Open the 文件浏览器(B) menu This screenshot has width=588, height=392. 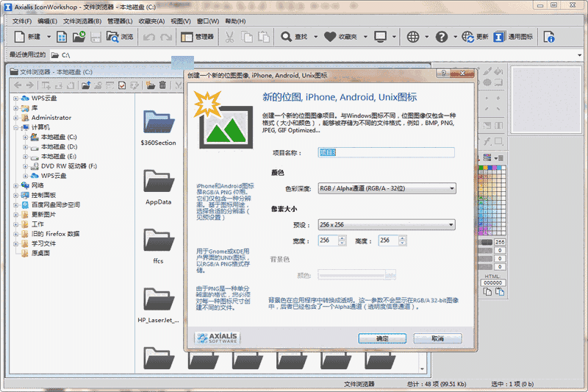click(x=82, y=21)
